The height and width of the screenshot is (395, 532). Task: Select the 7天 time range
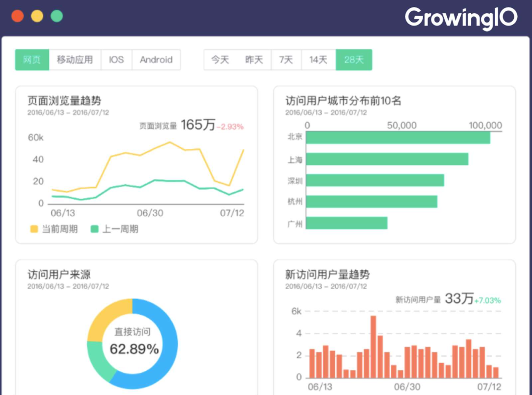286,60
